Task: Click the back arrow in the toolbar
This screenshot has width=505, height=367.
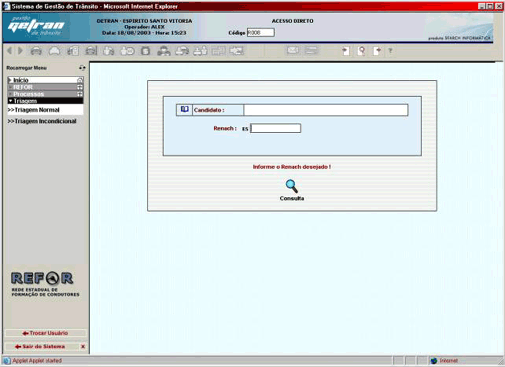Action: (x=9, y=51)
